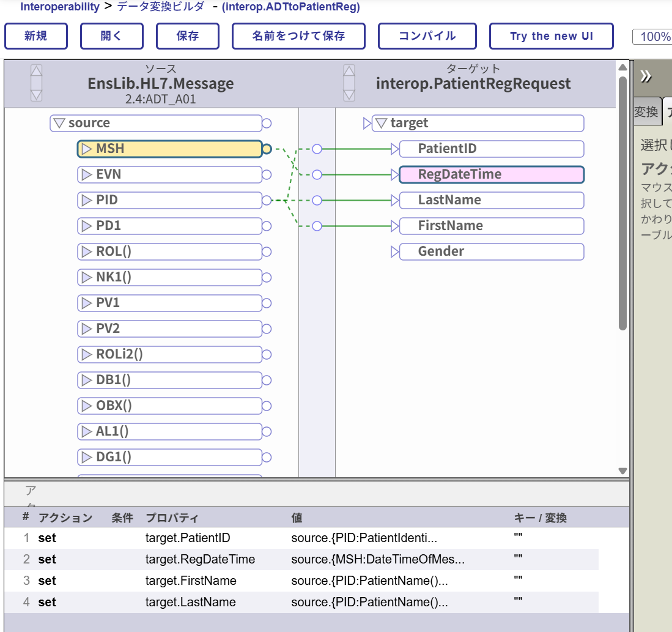Click the connector circle next to PID

pyautogui.click(x=267, y=200)
